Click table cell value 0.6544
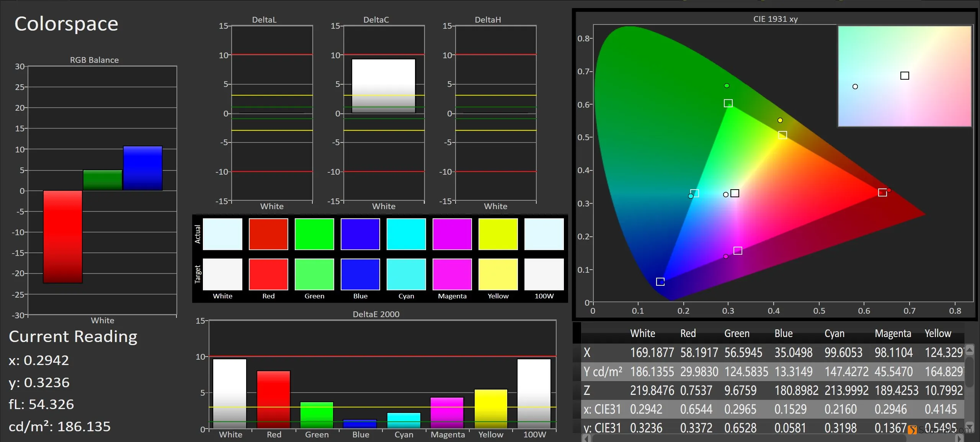980x442 pixels. 696,409
